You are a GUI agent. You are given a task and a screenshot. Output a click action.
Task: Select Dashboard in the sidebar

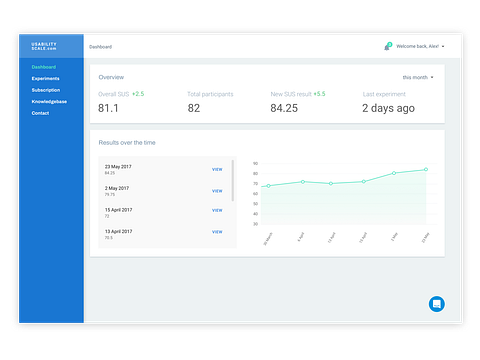click(44, 67)
